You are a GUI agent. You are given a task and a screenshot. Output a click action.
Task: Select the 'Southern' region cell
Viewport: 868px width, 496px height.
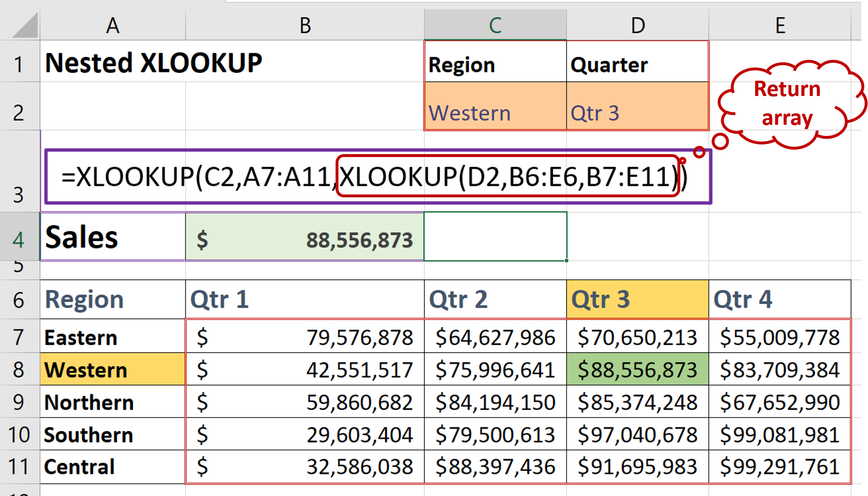point(113,435)
